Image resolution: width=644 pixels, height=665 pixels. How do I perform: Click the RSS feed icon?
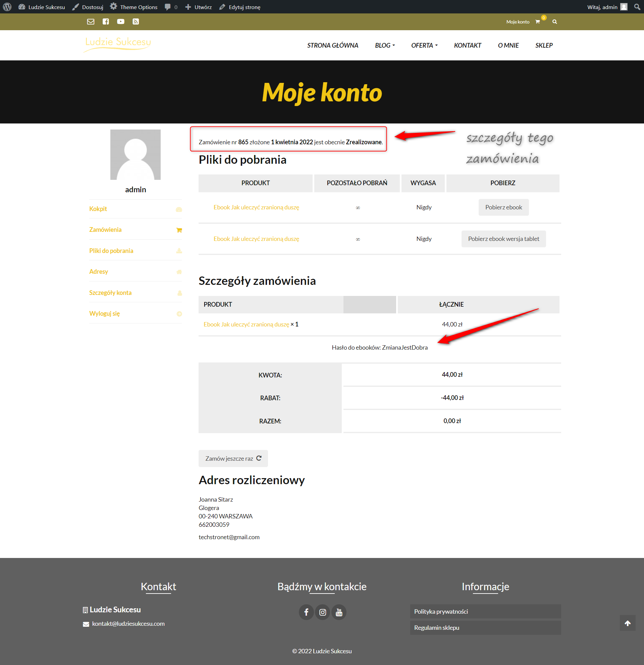[x=136, y=22]
